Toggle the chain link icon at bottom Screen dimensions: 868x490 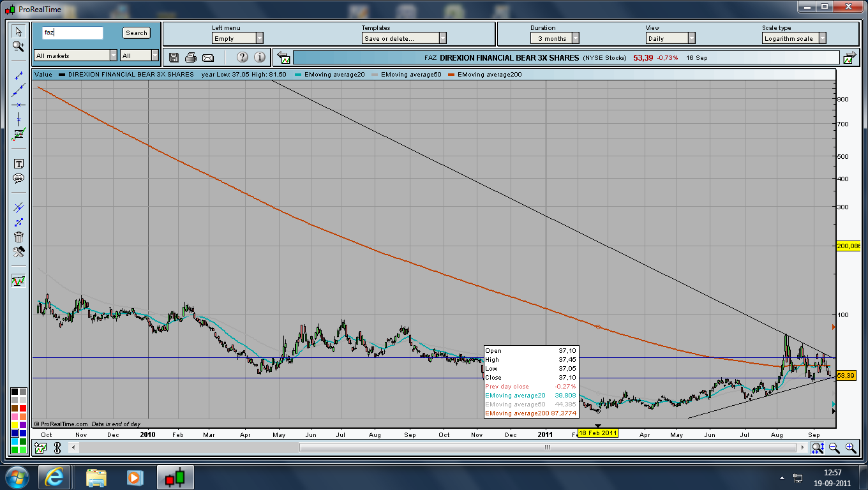pyautogui.click(x=57, y=448)
